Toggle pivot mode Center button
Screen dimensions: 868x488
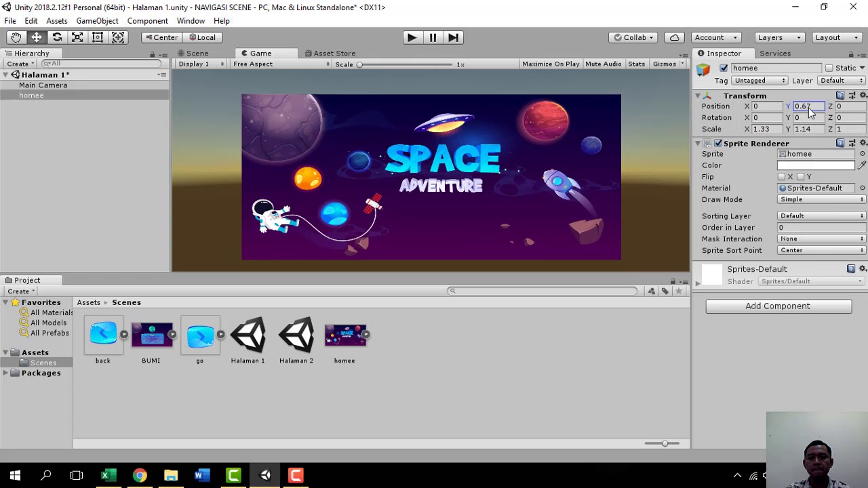[161, 37]
